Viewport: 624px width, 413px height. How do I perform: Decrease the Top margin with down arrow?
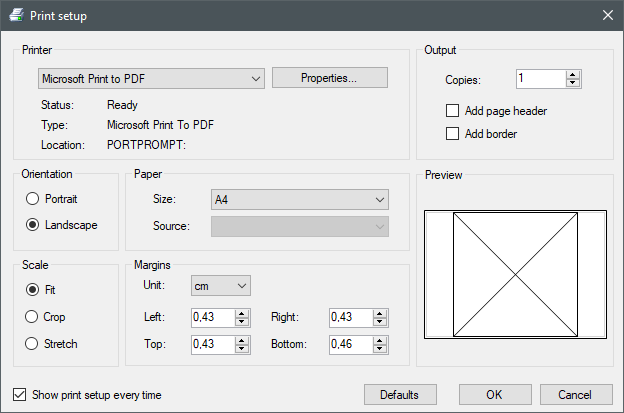click(241, 348)
